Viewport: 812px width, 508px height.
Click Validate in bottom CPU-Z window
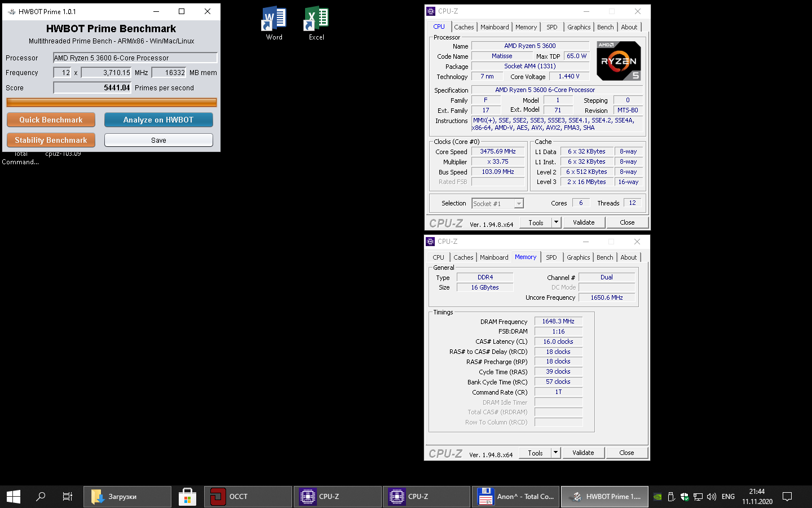(x=583, y=453)
